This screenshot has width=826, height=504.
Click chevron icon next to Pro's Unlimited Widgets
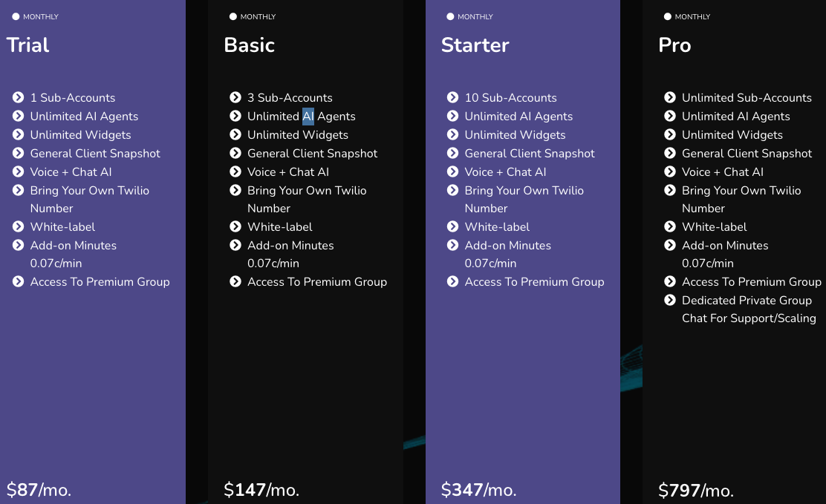click(670, 134)
